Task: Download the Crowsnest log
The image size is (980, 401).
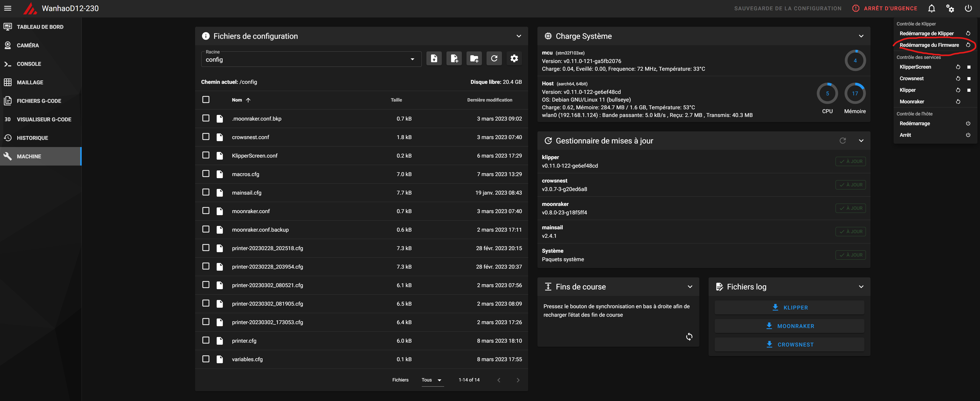Action: pyautogui.click(x=789, y=345)
